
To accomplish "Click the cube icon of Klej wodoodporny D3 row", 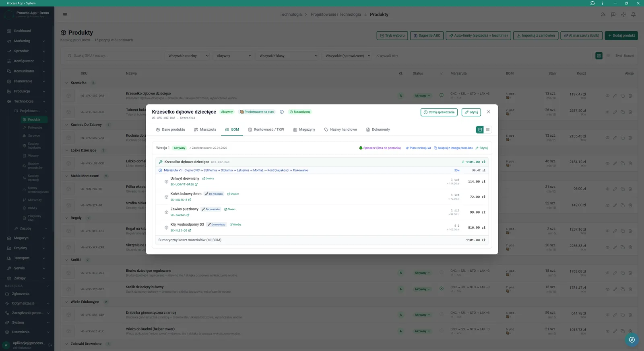I will point(166,228).
